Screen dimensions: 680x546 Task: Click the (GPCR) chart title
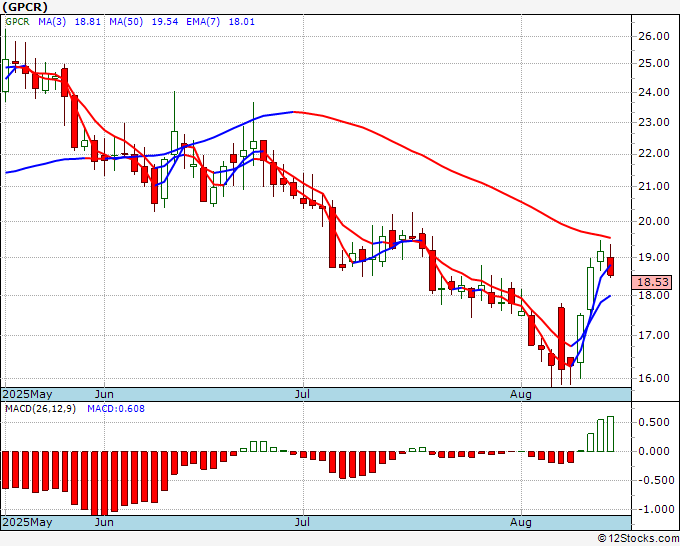pyautogui.click(x=25, y=7)
